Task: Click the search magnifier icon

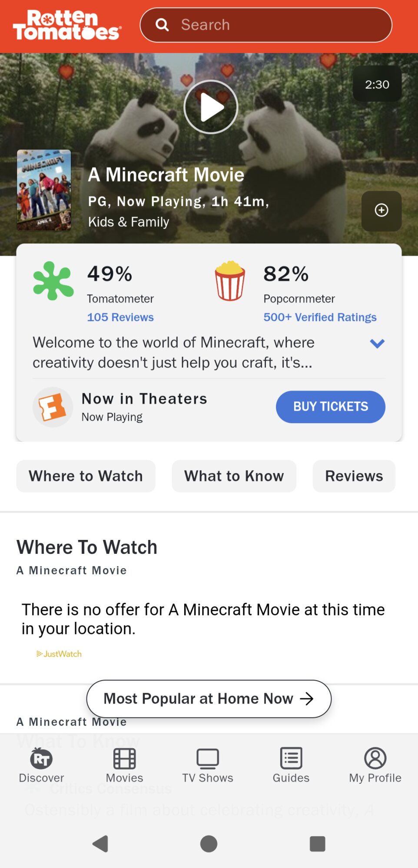Action: click(x=162, y=25)
